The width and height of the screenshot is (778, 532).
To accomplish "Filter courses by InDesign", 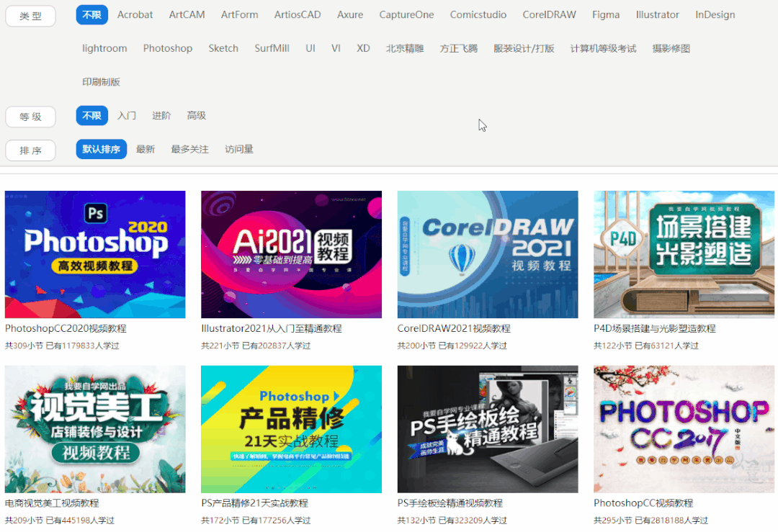I will tap(715, 15).
